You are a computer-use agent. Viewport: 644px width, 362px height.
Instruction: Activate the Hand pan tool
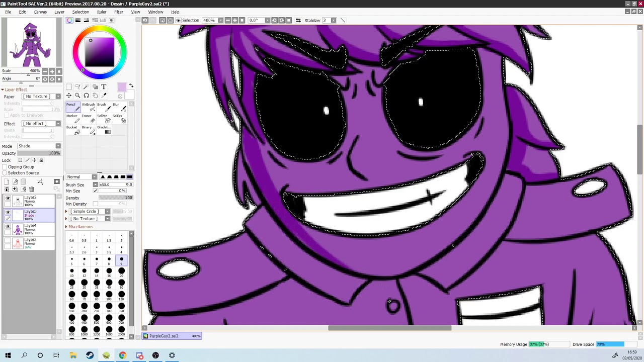[x=95, y=96]
